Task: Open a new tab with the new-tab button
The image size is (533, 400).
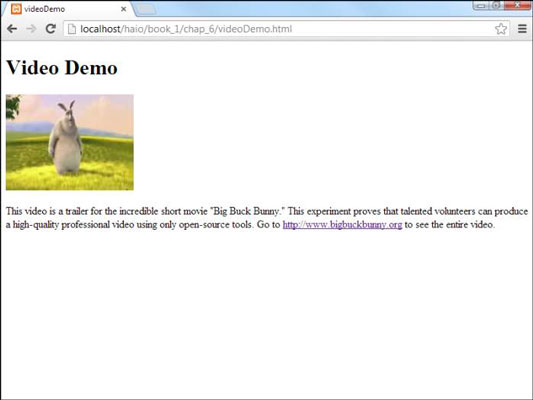Action: (146, 10)
